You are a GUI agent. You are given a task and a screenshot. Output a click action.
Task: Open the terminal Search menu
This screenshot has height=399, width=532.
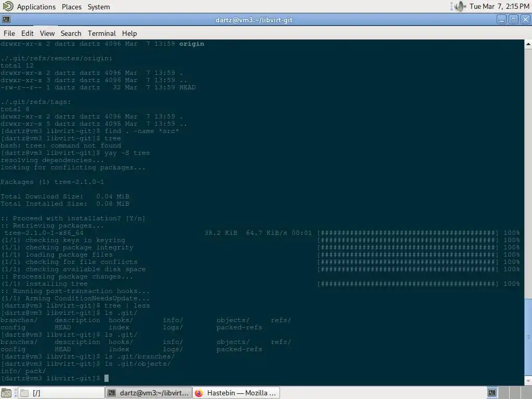click(x=71, y=33)
